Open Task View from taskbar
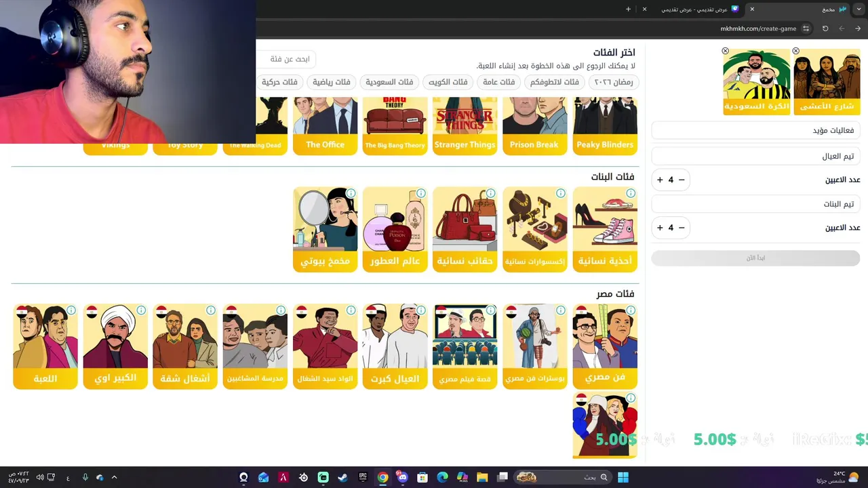This screenshot has width=868, height=488. [502, 477]
